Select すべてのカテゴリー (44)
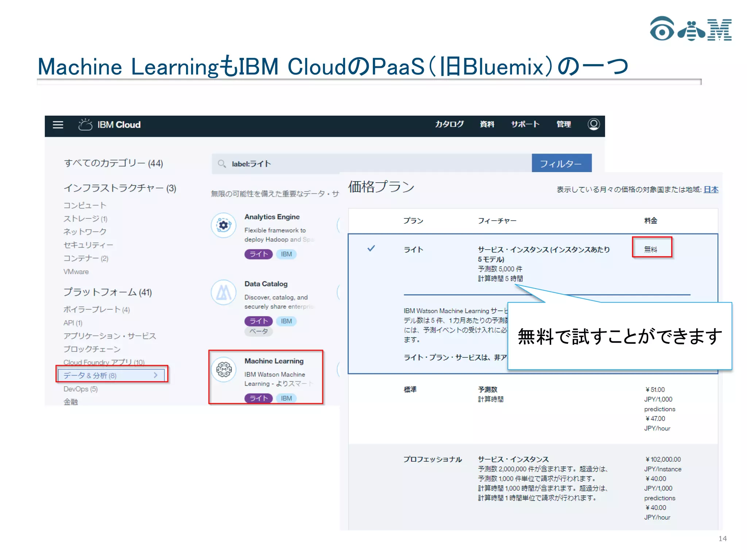 click(113, 163)
